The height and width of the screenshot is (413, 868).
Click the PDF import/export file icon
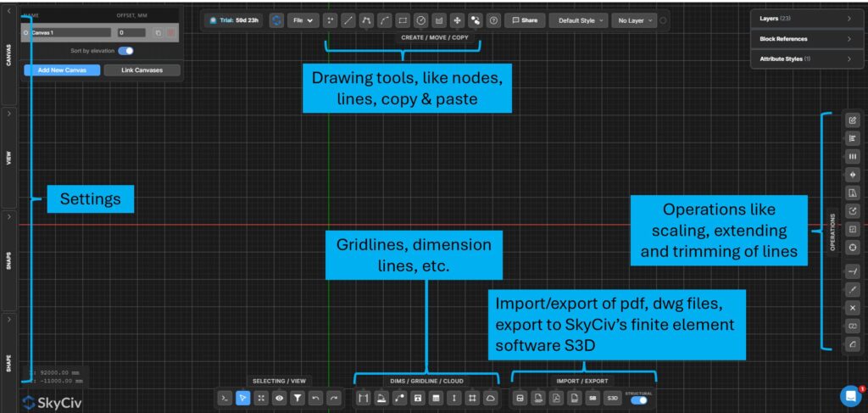pos(556,398)
